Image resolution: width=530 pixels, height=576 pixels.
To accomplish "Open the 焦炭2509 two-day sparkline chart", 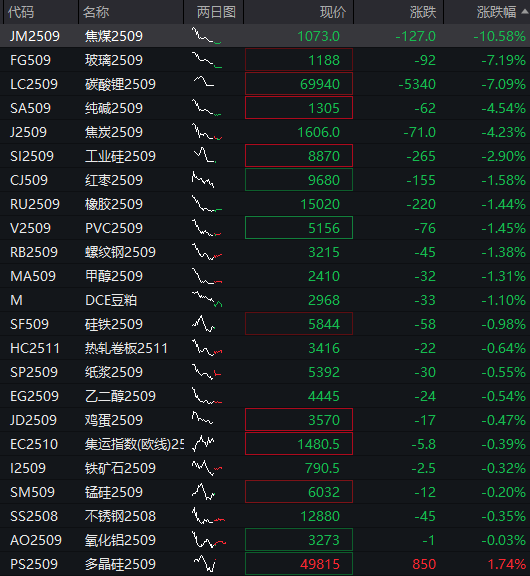I will (207, 132).
